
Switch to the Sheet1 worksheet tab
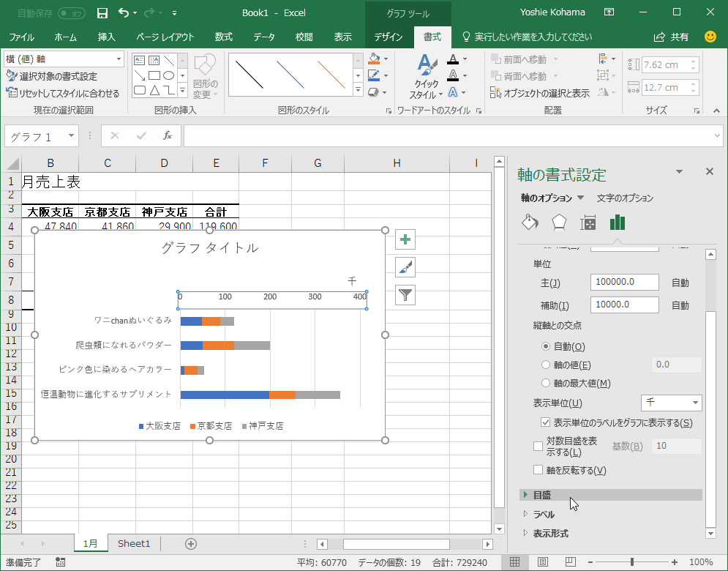tap(134, 544)
